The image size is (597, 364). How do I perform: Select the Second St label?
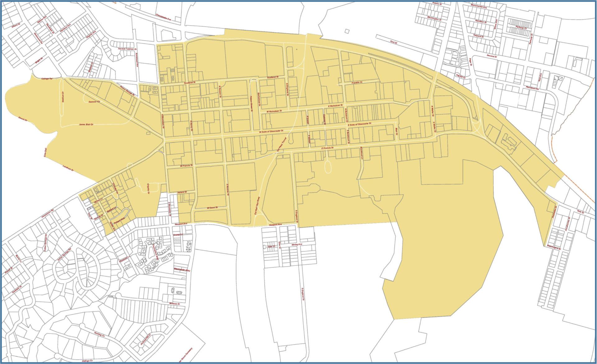[492, 57]
